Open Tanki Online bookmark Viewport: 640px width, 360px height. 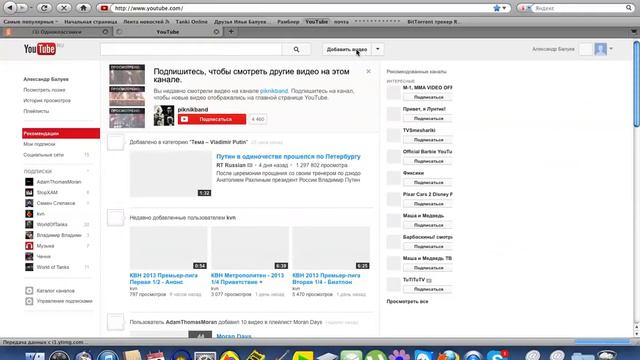tap(191, 22)
